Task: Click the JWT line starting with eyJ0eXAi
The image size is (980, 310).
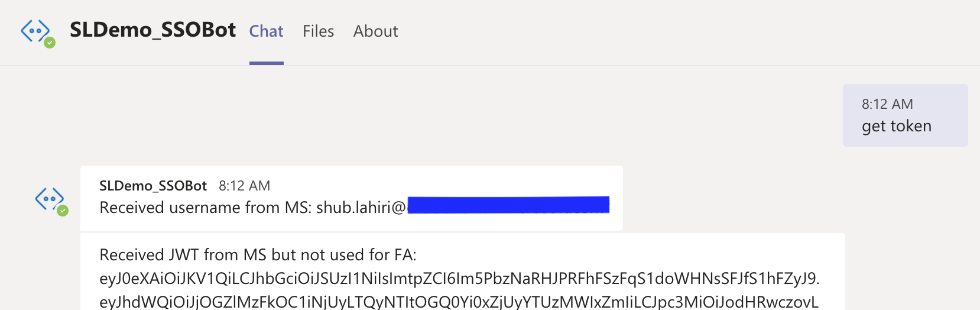Action: (459, 279)
